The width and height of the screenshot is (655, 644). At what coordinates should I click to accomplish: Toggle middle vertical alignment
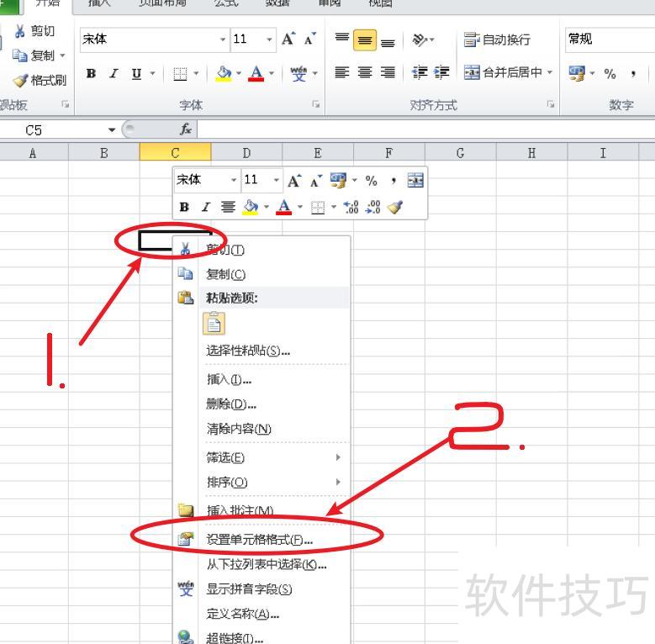(365, 40)
